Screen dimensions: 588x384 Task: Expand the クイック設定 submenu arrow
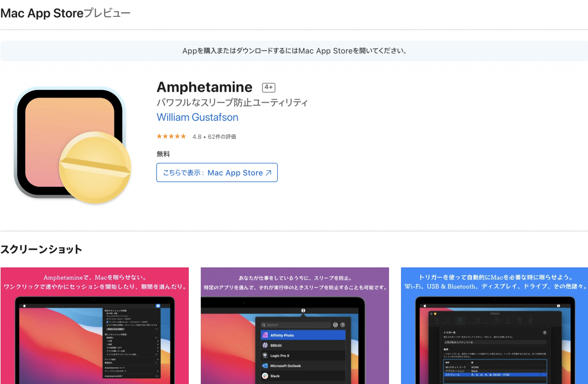[158, 360]
